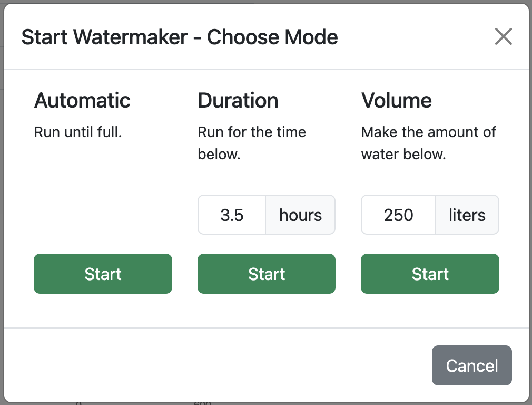Click the hours duration input field
The width and height of the screenshot is (532, 405).
pyautogui.click(x=232, y=215)
